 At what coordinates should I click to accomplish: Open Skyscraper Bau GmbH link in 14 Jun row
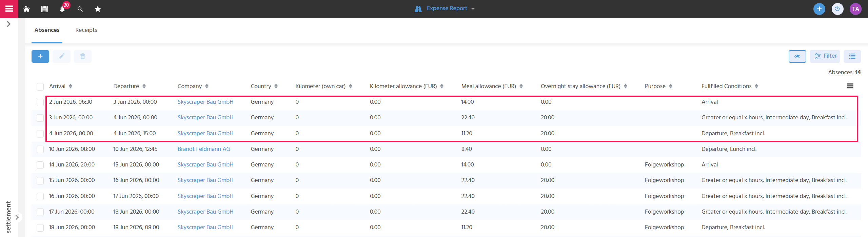click(x=205, y=164)
